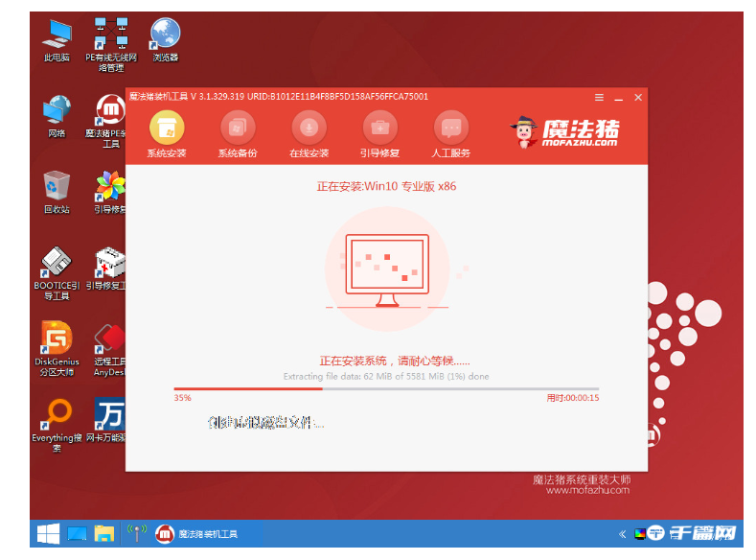Click the 用时:00:00:15 elapsed time label
Viewport: 756px width, 560px height.
coord(573,398)
